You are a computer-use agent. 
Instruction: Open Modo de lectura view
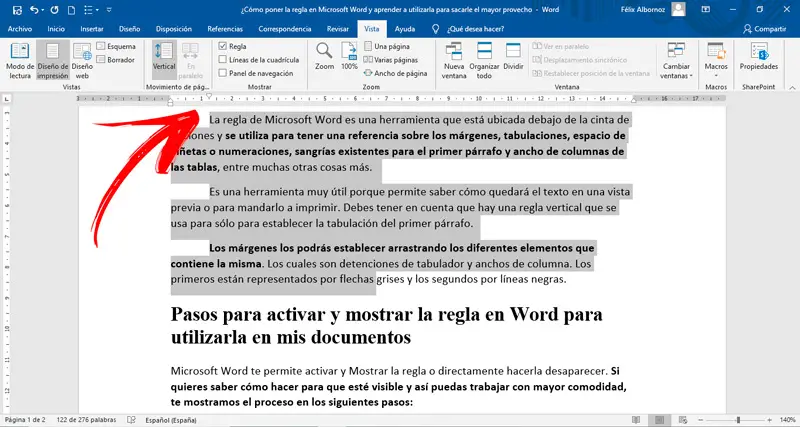point(20,61)
